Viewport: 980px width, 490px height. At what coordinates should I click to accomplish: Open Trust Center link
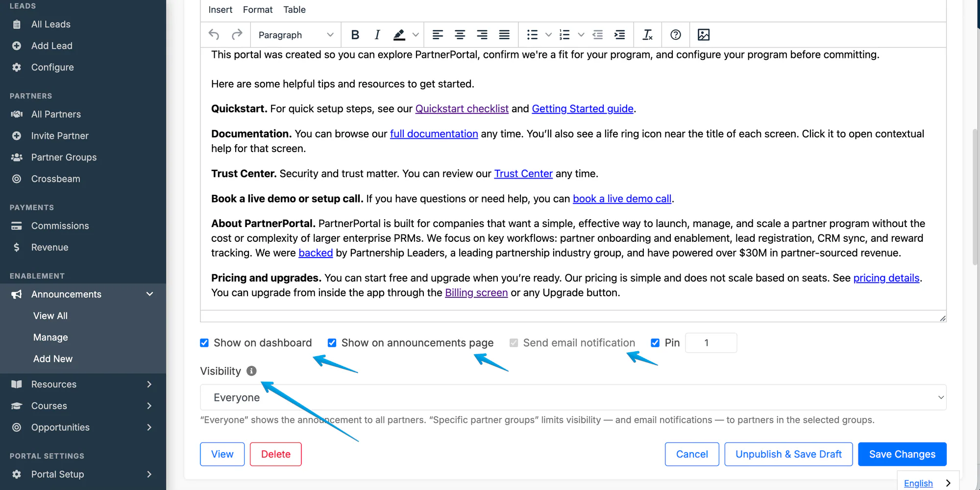pyautogui.click(x=523, y=174)
